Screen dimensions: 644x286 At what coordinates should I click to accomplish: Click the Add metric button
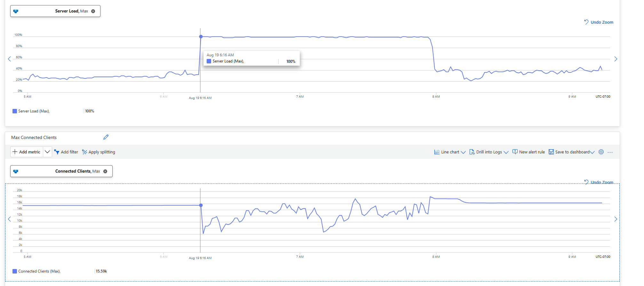coord(27,152)
